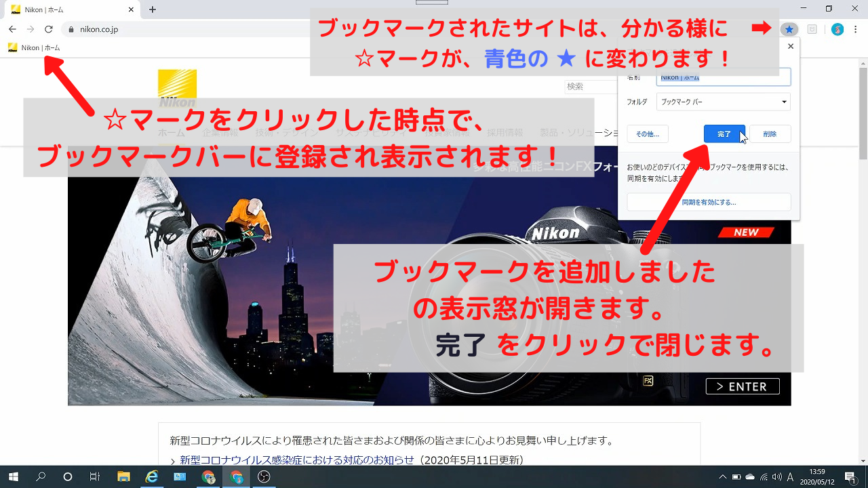Open the volume control in tray
The image size is (868, 488).
tap(777, 476)
